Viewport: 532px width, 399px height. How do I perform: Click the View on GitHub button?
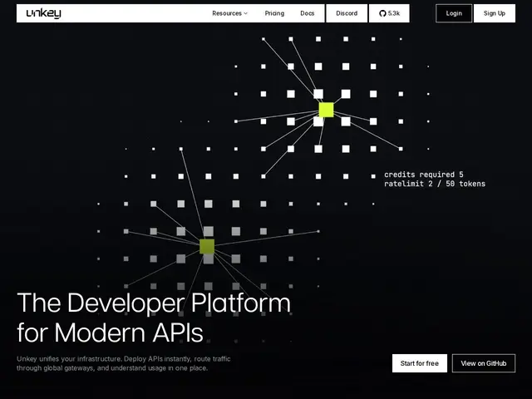484,363
